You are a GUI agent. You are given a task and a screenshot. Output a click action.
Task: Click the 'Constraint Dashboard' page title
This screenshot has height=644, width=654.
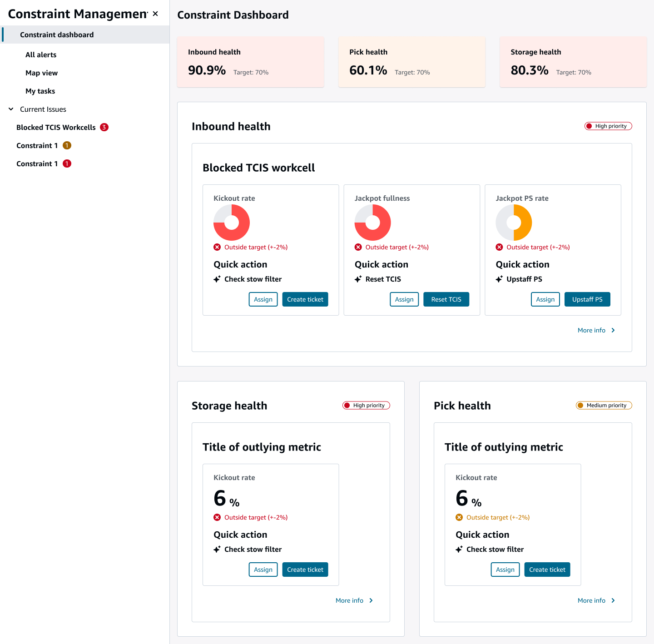tap(233, 15)
